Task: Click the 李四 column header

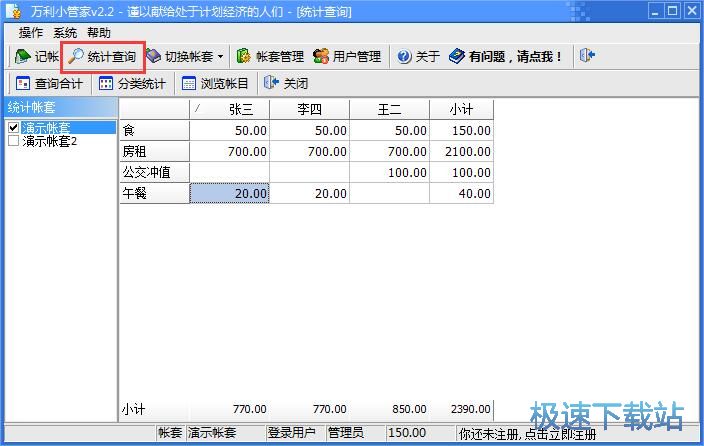Action: (x=309, y=110)
